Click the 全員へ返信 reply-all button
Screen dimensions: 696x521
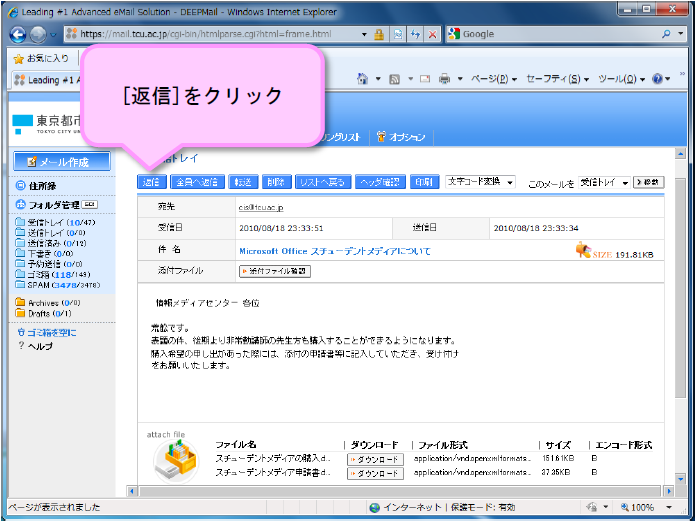(198, 182)
